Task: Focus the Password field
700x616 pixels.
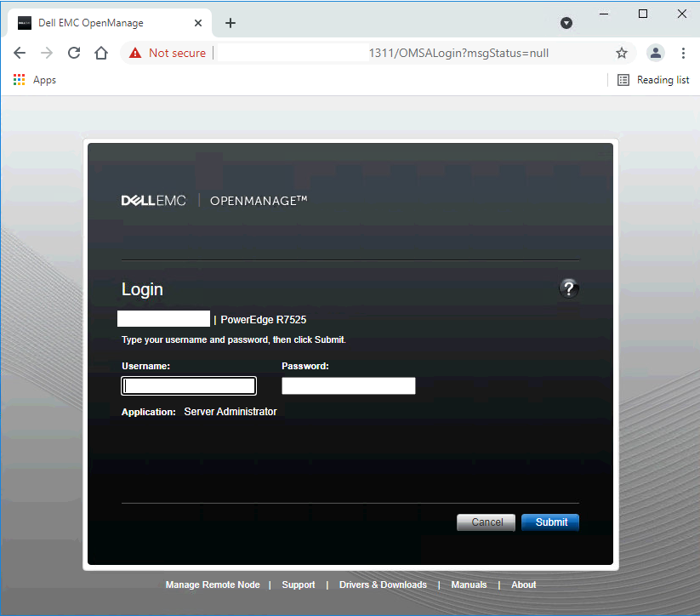Action: (349, 386)
